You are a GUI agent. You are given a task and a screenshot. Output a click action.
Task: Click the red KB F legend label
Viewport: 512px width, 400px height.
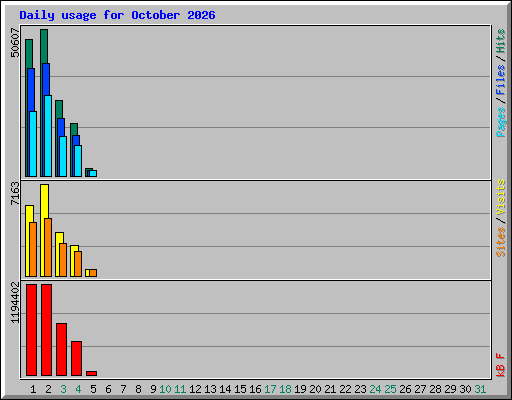(x=501, y=365)
